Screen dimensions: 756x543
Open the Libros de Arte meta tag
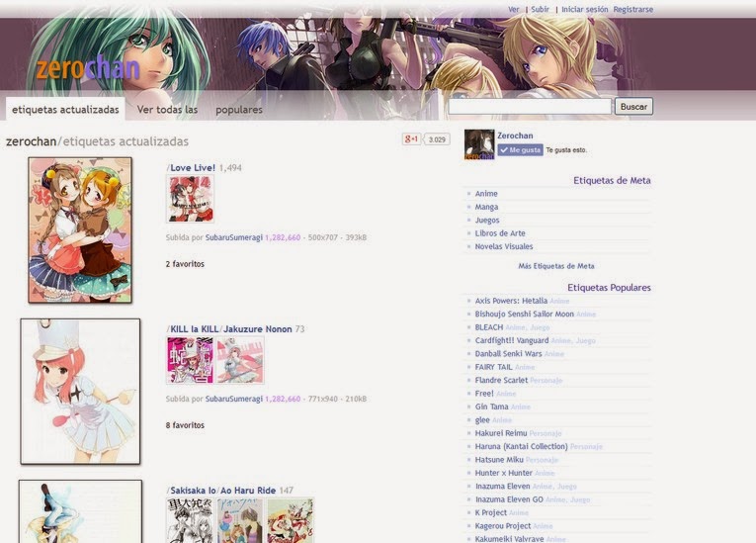[x=500, y=233]
